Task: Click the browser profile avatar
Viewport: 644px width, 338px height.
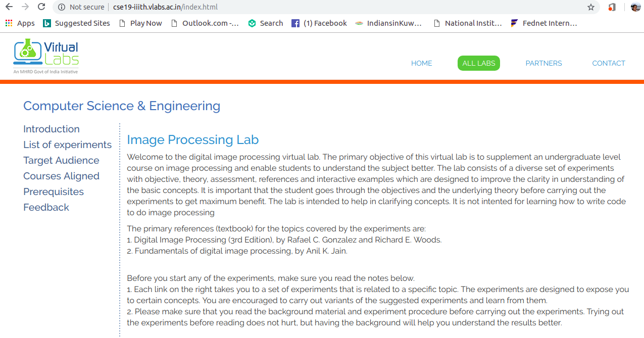Action: coord(635,7)
